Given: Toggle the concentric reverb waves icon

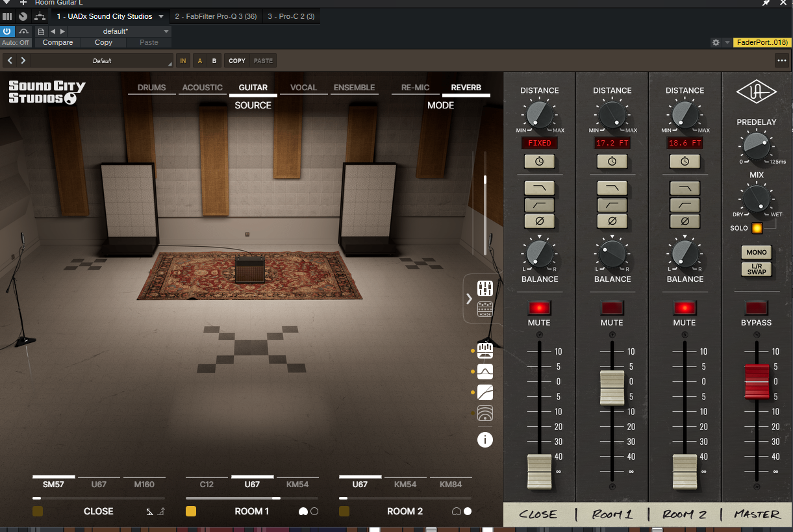Looking at the screenshot, I should [x=485, y=413].
